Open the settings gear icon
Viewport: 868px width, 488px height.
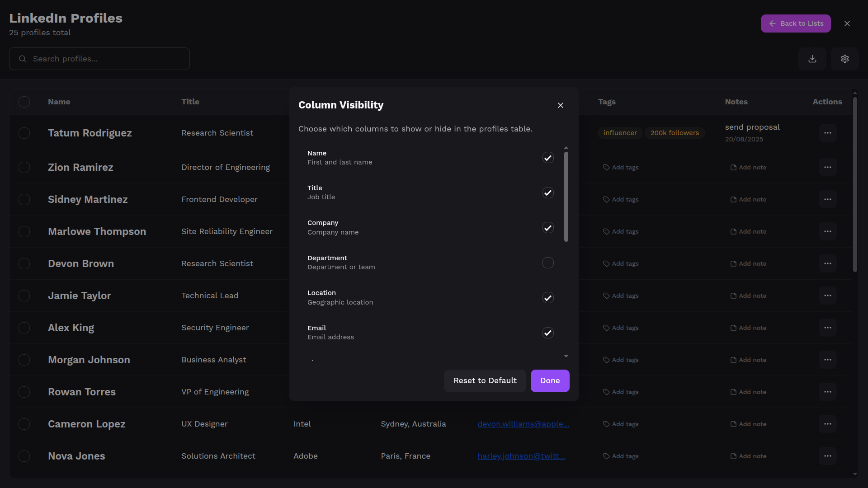(845, 59)
